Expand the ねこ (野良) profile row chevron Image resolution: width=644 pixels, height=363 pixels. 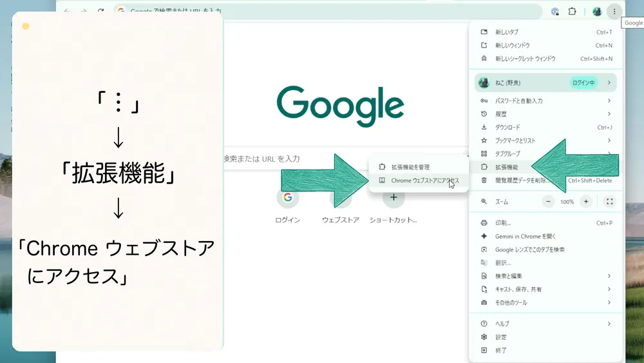point(609,83)
